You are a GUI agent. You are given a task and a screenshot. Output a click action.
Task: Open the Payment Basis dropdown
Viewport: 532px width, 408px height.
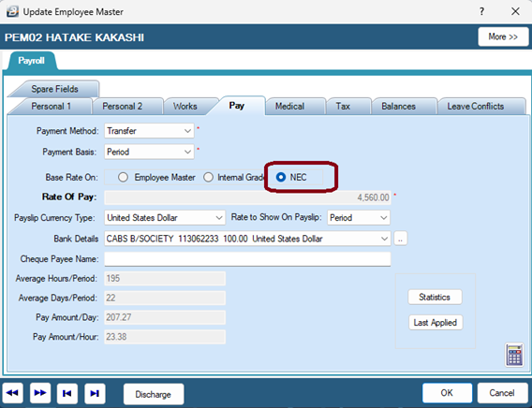(x=187, y=152)
